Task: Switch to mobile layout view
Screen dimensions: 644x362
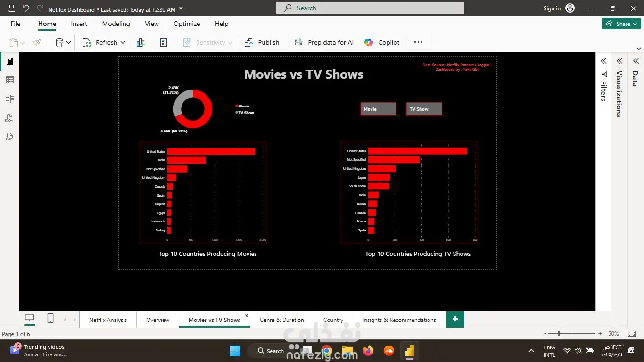Action: click(x=50, y=318)
